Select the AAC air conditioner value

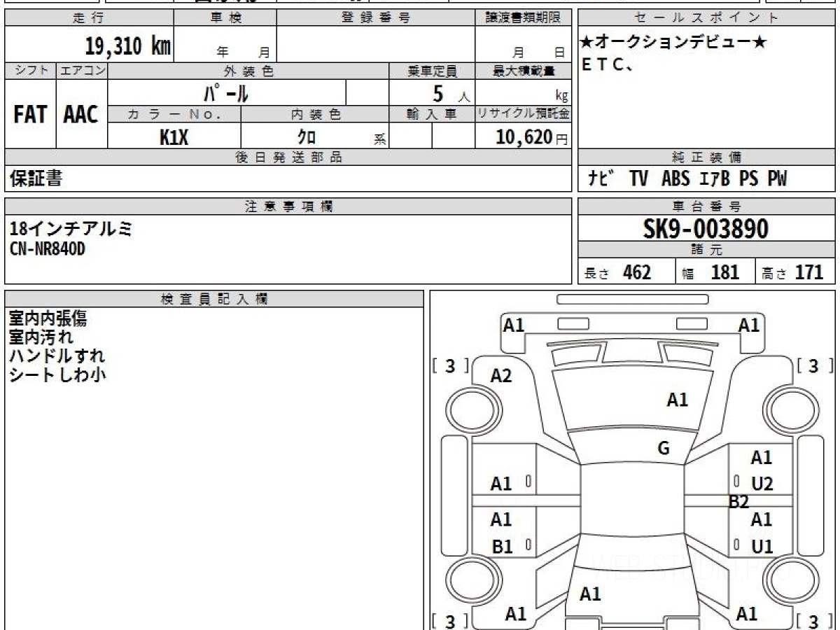pyautogui.click(x=81, y=115)
